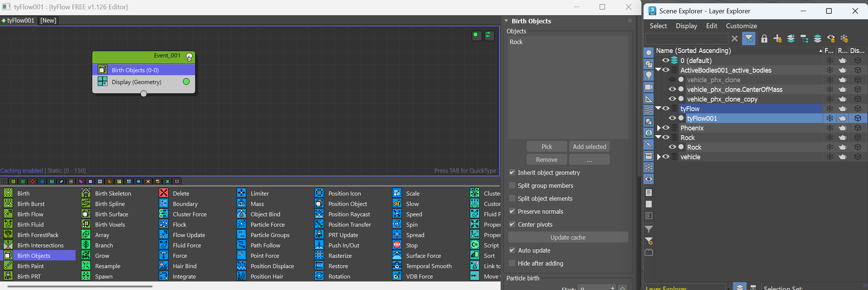Click the ellipsis button beside Remove

point(589,160)
